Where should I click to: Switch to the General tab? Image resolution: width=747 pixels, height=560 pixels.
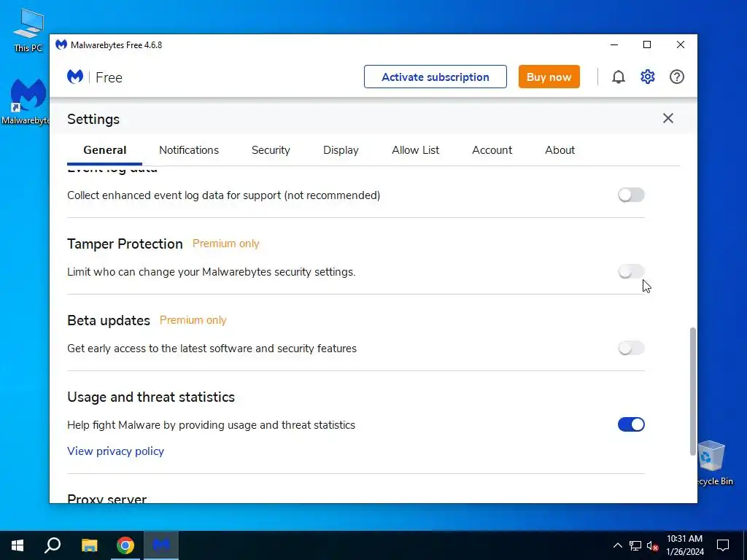(105, 150)
